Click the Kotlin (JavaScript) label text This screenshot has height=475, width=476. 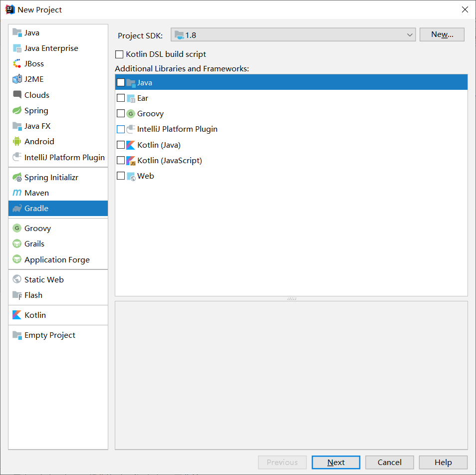pyautogui.click(x=169, y=161)
